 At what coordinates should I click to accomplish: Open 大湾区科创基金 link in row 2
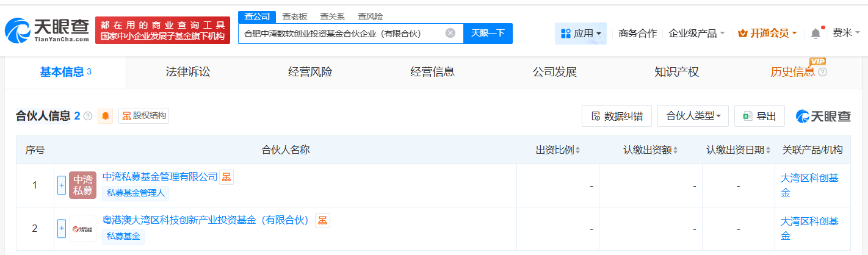809,228
